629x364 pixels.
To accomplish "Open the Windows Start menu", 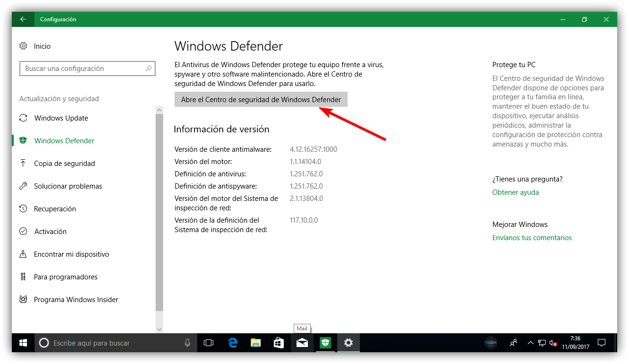I will coord(23,343).
